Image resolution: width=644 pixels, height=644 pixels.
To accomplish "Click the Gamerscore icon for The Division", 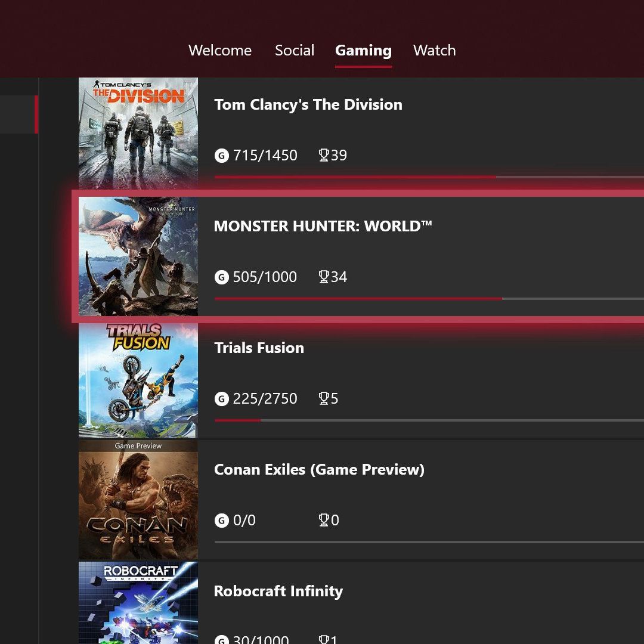I will 222,156.
